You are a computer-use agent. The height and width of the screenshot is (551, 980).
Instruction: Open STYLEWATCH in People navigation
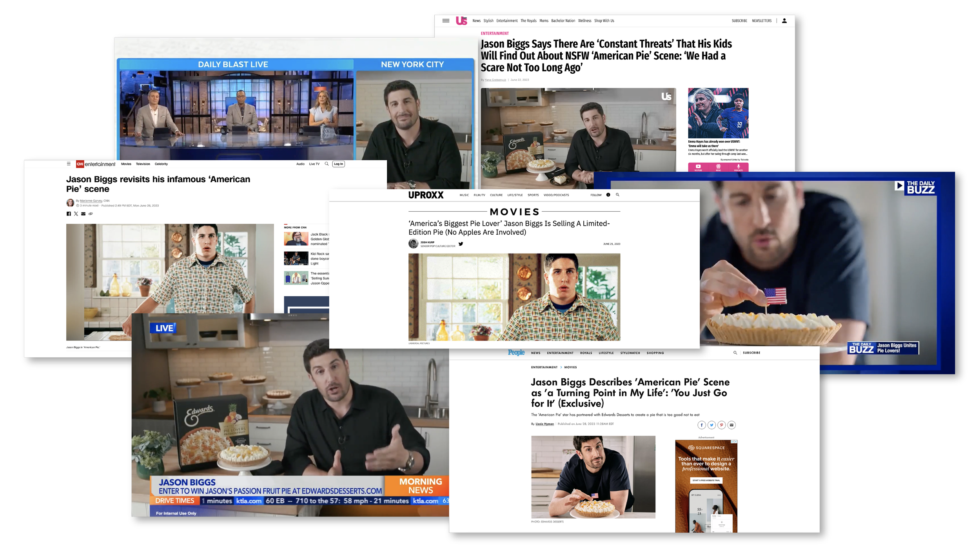[x=630, y=353]
